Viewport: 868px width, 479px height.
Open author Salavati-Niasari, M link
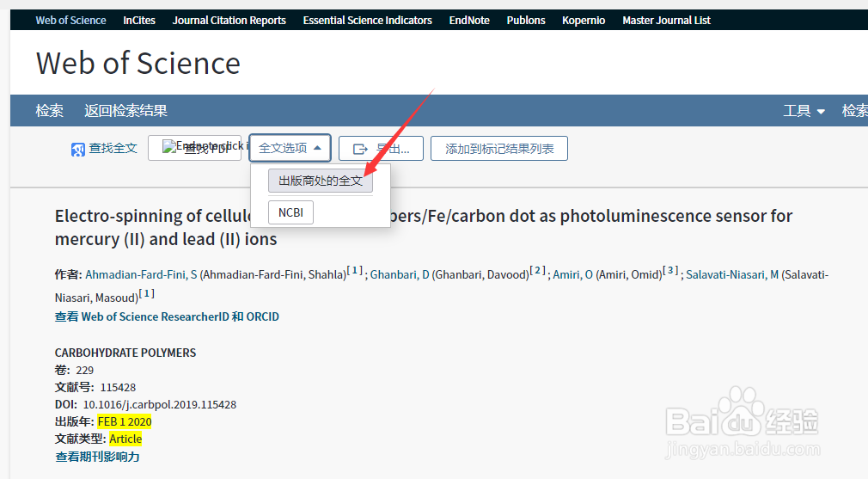(732, 274)
